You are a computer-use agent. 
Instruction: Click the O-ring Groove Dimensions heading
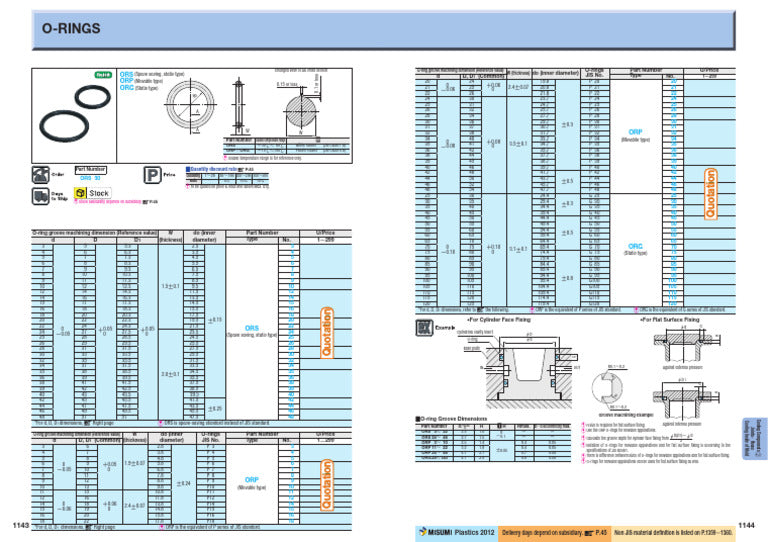pyautogui.click(x=451, y=419)
